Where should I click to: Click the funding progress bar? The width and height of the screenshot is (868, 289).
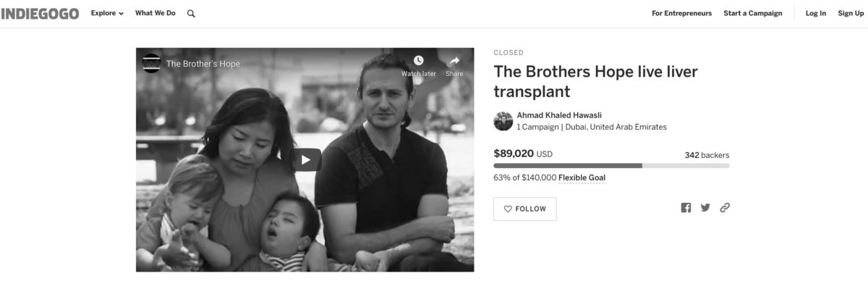click(x=611, y=166)
